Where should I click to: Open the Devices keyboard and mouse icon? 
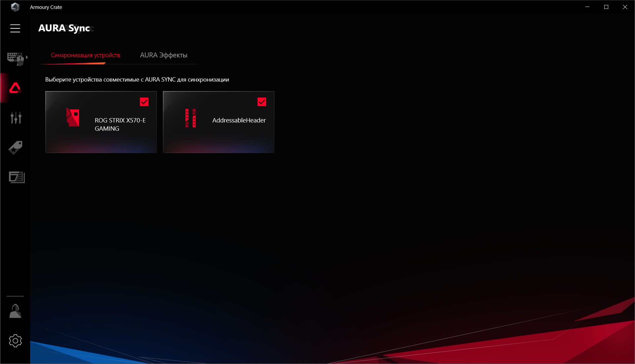click(15, 59)
